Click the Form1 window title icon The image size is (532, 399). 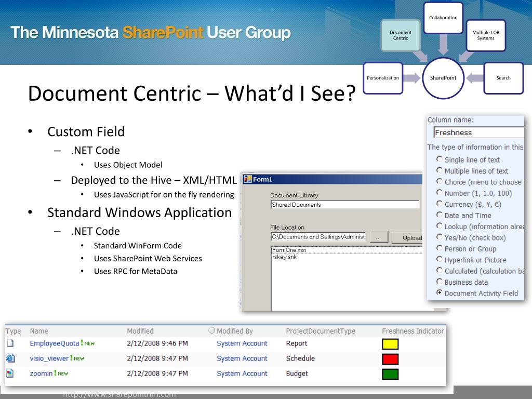pyautogui.click(x=248, y=179)
